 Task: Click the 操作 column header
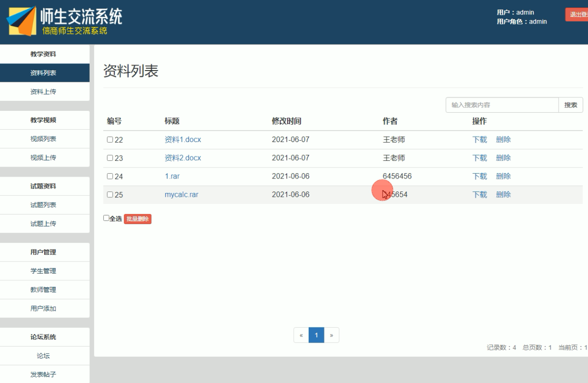(480, 121)
